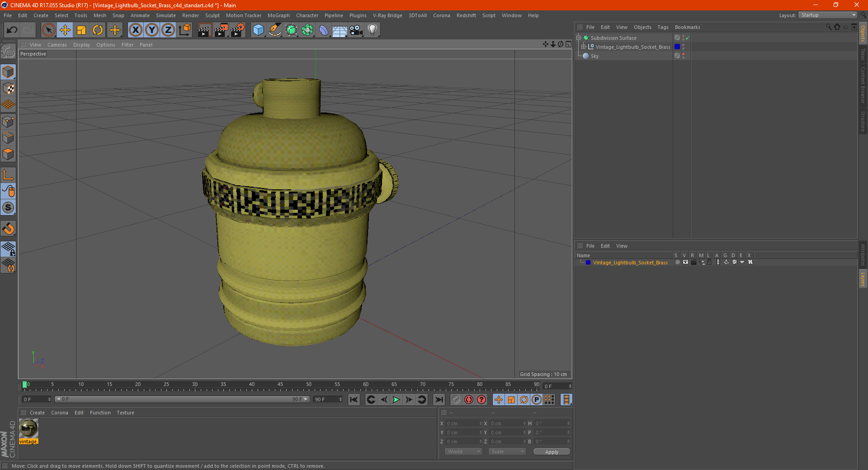The width and height of the screenshot is (868, 470).
Task: Click the end frame 90 F field
Action: pyautogui.click(x=328, y=399)
